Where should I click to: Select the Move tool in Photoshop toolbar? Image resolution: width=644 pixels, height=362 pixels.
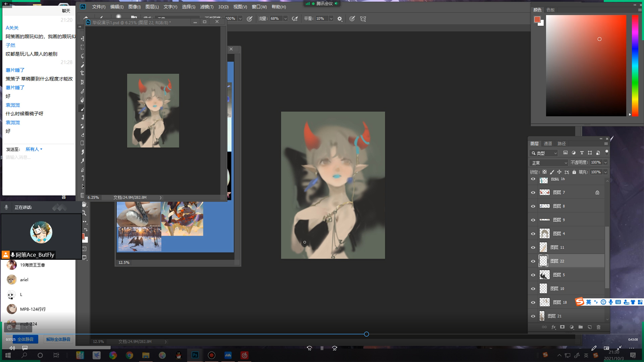(x=82, y=39)
